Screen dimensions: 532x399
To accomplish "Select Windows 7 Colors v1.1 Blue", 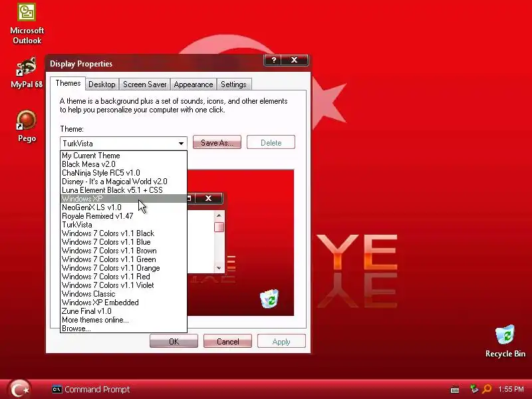I will pyautogui.click(x=124, y=242).
